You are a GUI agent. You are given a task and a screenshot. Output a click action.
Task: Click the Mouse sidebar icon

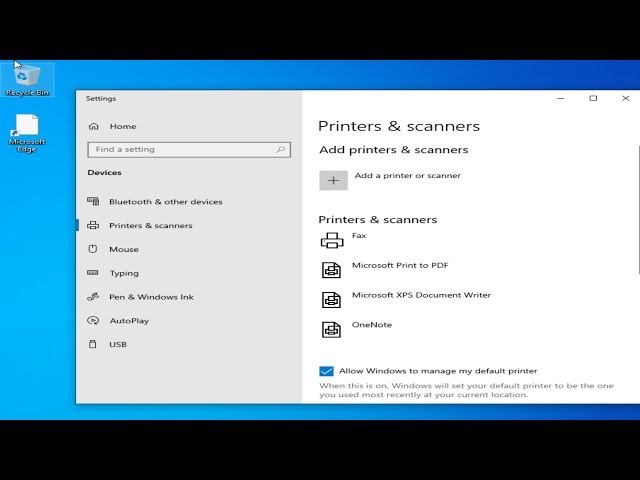93,249
